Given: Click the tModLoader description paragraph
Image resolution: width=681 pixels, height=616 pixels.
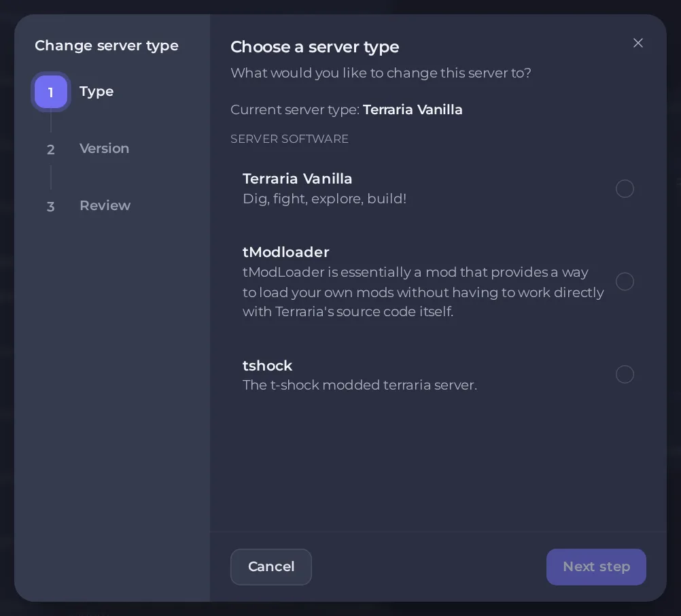Looking at the screenshot, I should coord(423,292).
